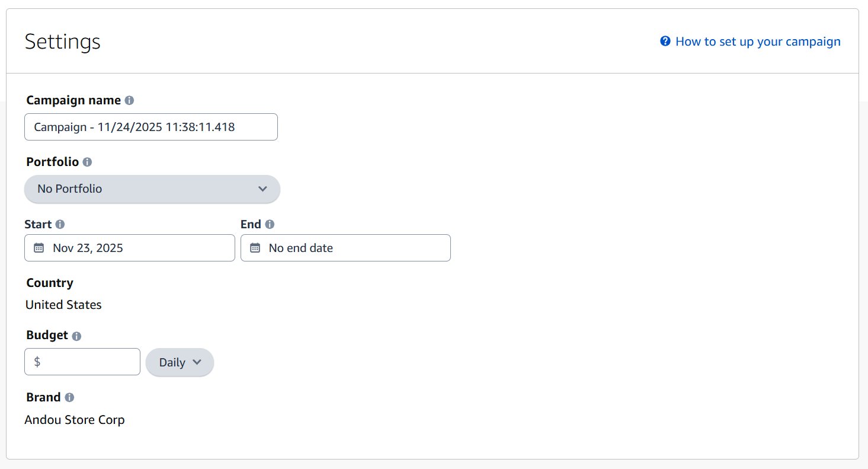Open the Daily budget type dropdown
Image resolution: width=868 pixels, height=469 pixels.
click(x=179, y=362)
